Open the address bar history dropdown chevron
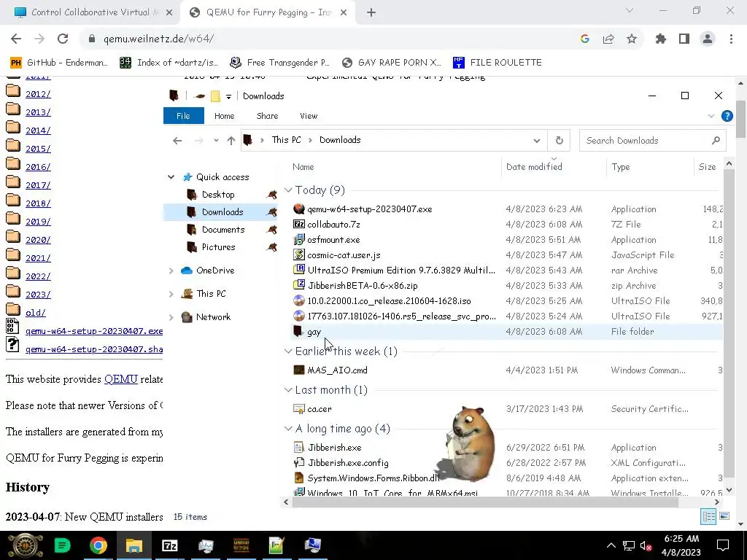 (537, 141)
